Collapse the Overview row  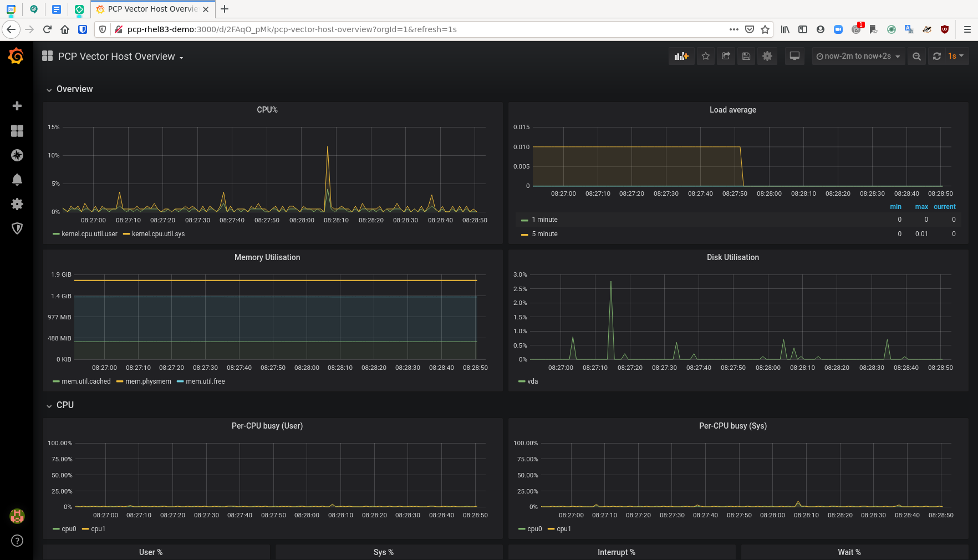(74, 89)
